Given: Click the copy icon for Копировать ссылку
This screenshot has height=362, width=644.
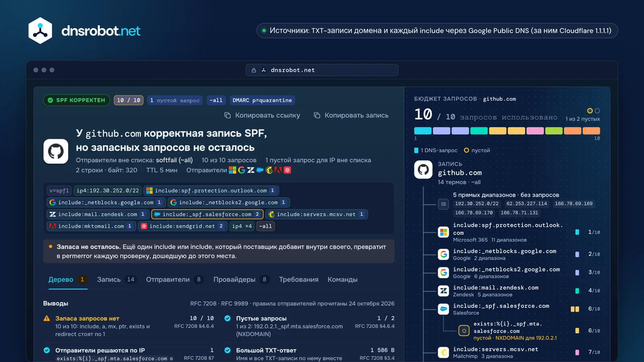Looking at the screenshot, I should tap(227, 115).
